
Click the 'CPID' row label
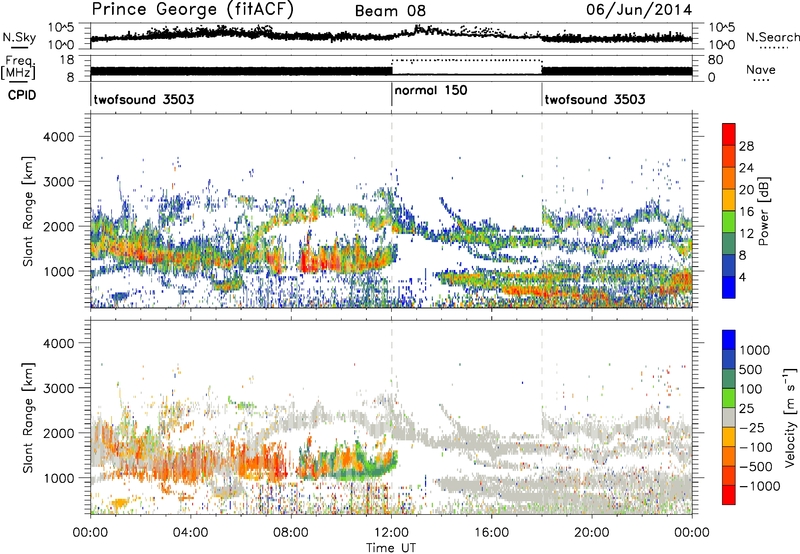point(22,95)
